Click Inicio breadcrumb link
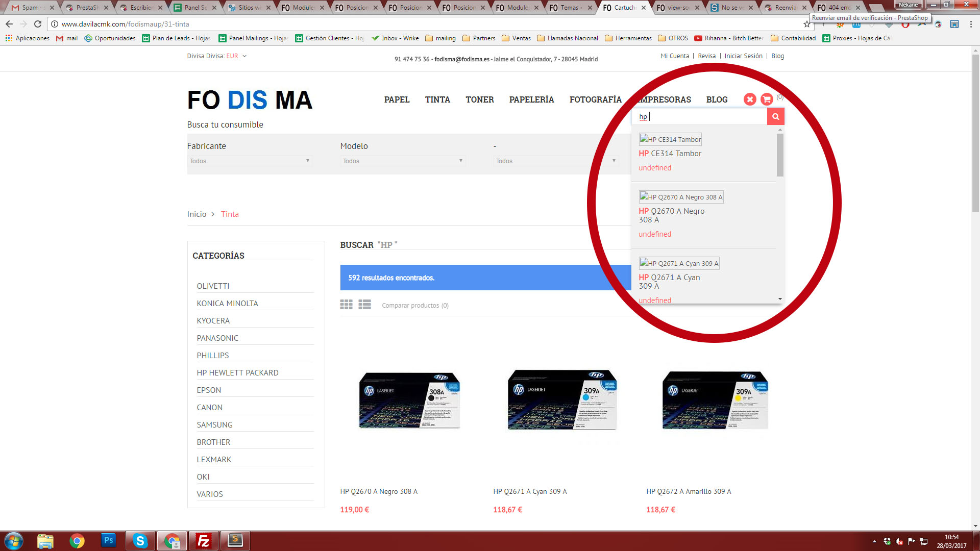 pos(197,214)
